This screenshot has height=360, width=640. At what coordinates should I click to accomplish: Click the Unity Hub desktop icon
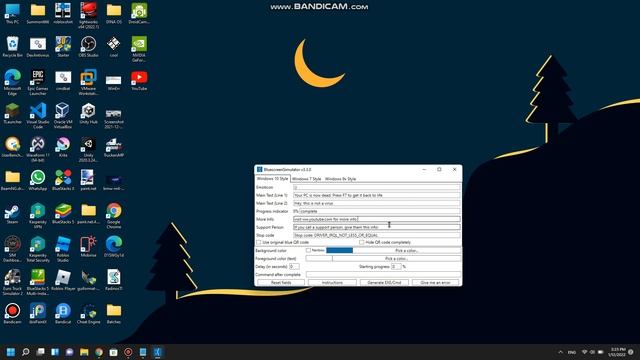coord(89,114)
